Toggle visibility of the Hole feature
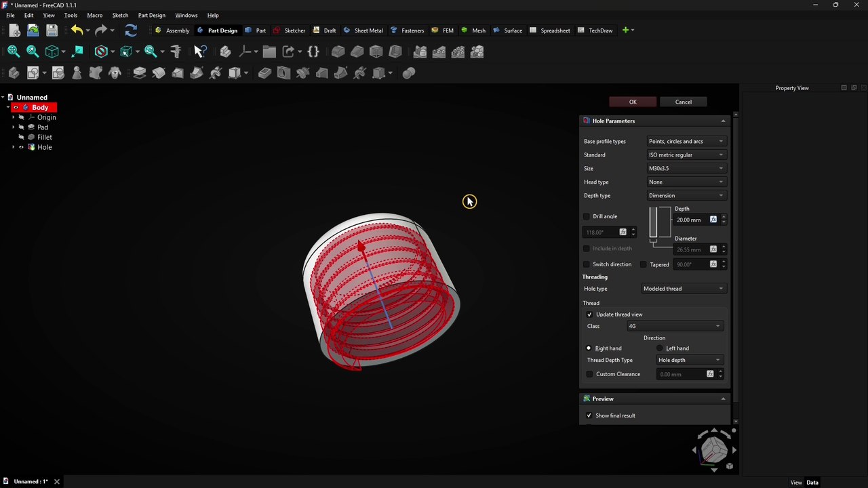This screenshot has height=488, width=868. [21, 147]
